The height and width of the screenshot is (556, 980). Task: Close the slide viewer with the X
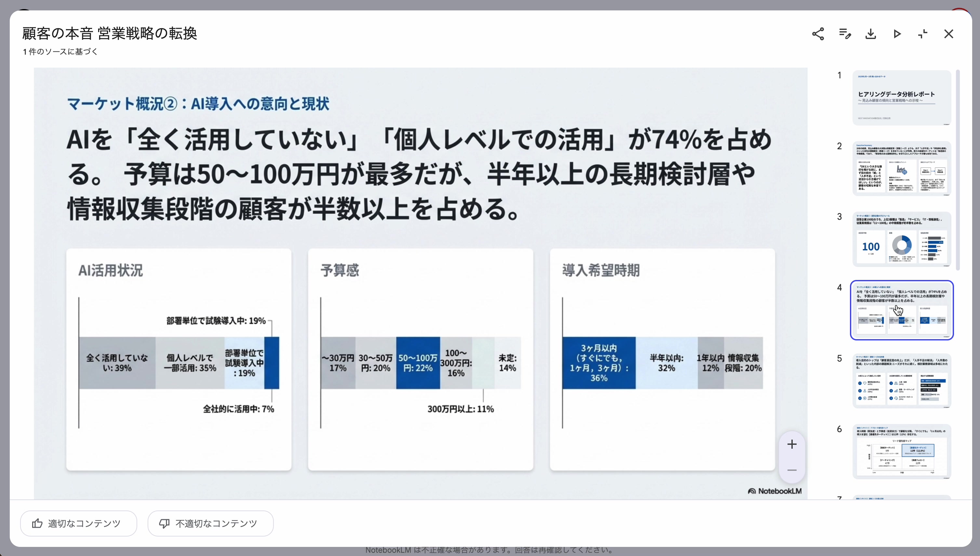(949, 34)
